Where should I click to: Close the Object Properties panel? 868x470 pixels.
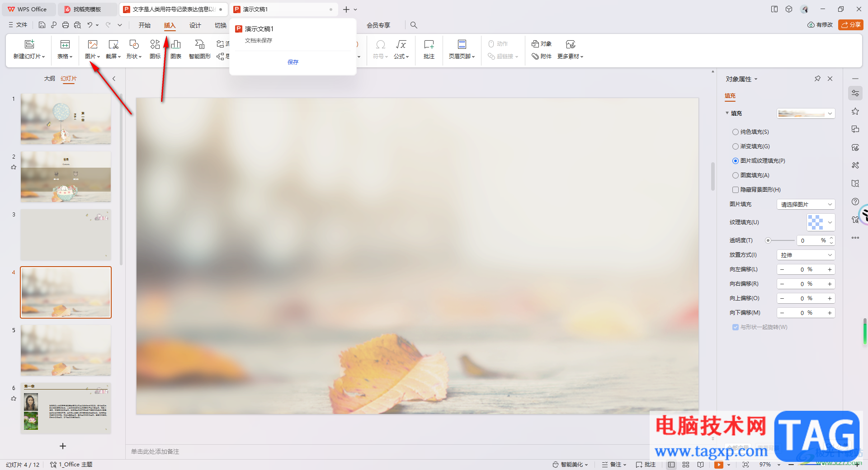[830, 79]
